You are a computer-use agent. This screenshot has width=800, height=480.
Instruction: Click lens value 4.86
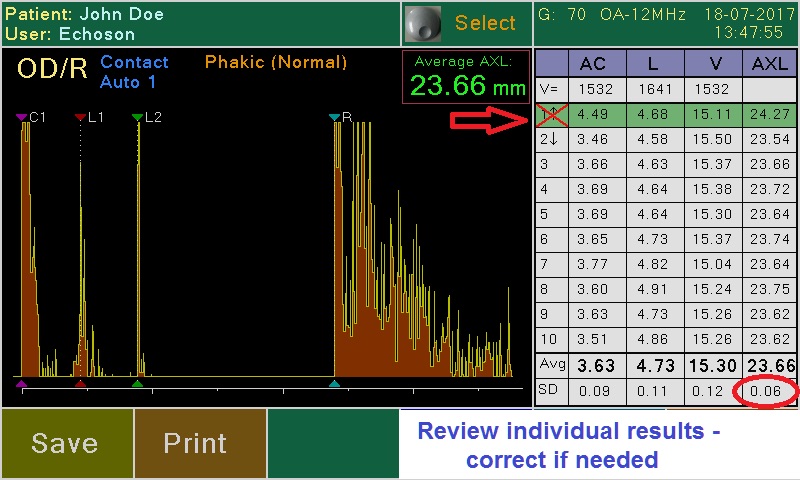click(x=655, y=339)
